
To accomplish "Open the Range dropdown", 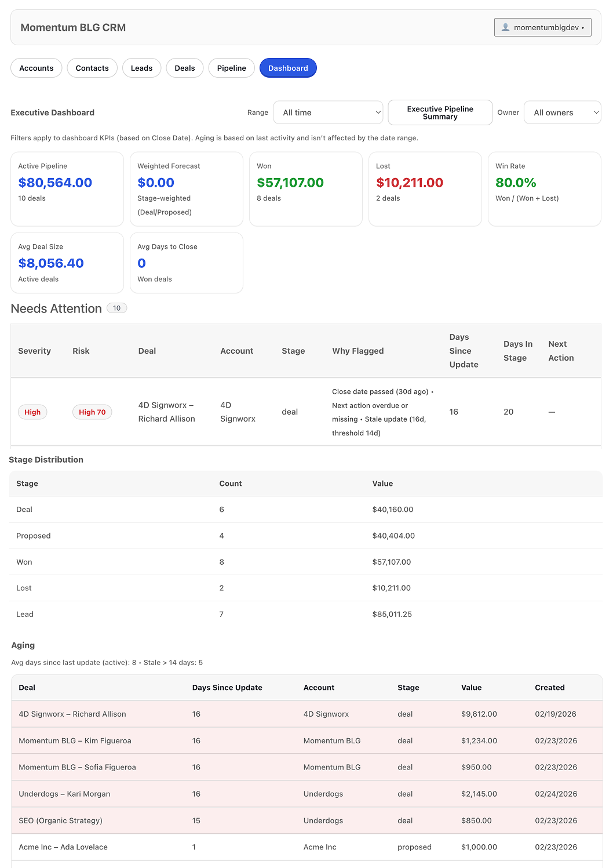I will 328,112.
